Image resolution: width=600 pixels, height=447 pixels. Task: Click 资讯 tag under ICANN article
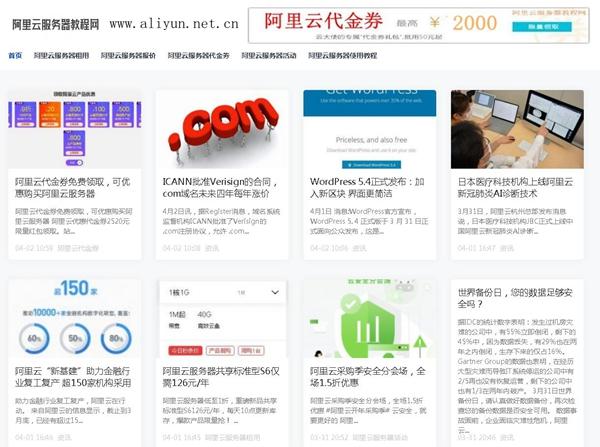[x=212, y=248]
